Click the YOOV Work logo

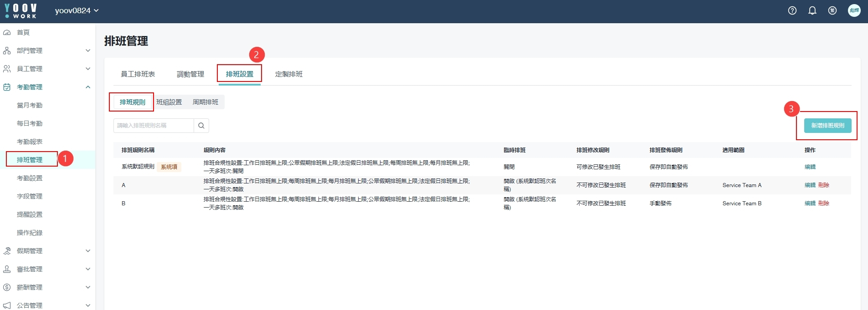[x=21, y=11]
